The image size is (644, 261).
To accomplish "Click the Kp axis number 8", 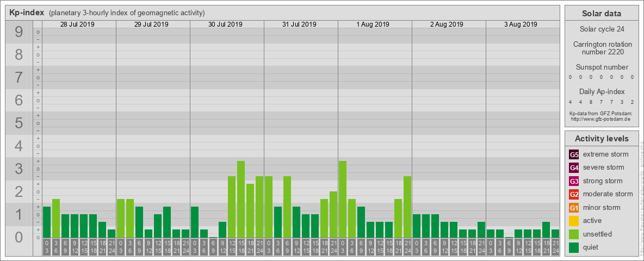I will [x=19, y=54].
